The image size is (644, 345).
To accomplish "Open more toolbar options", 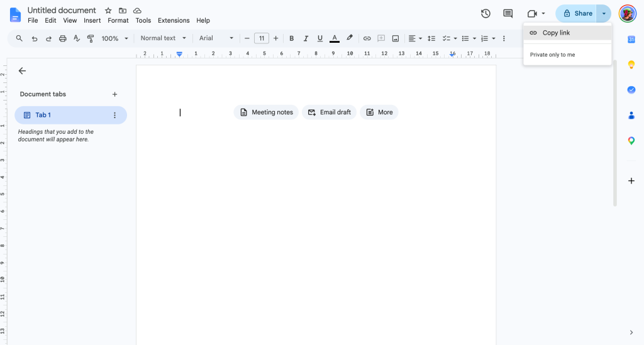I will click(504, 38).
